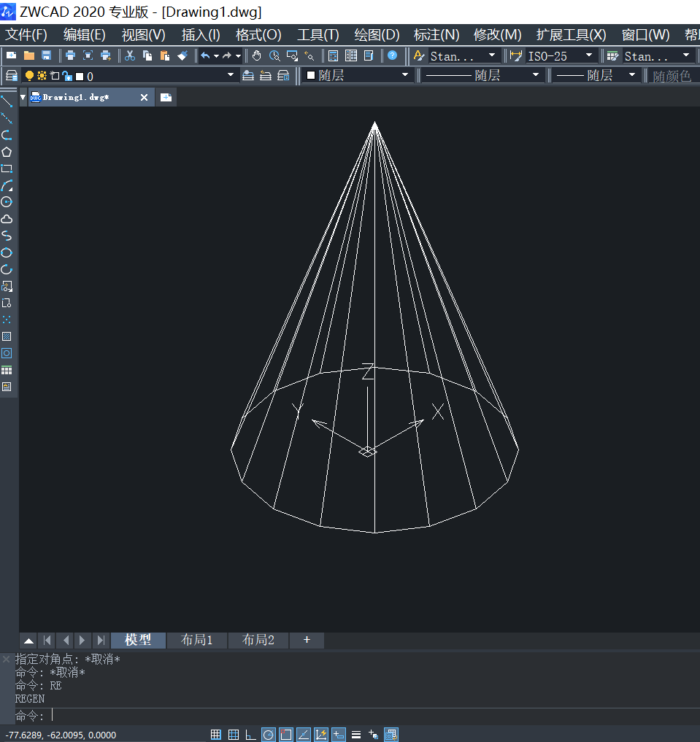This screenshot has height=742, width=700.
Task: Toggle object snap in status bar
Action: click(x=286, y=735)
